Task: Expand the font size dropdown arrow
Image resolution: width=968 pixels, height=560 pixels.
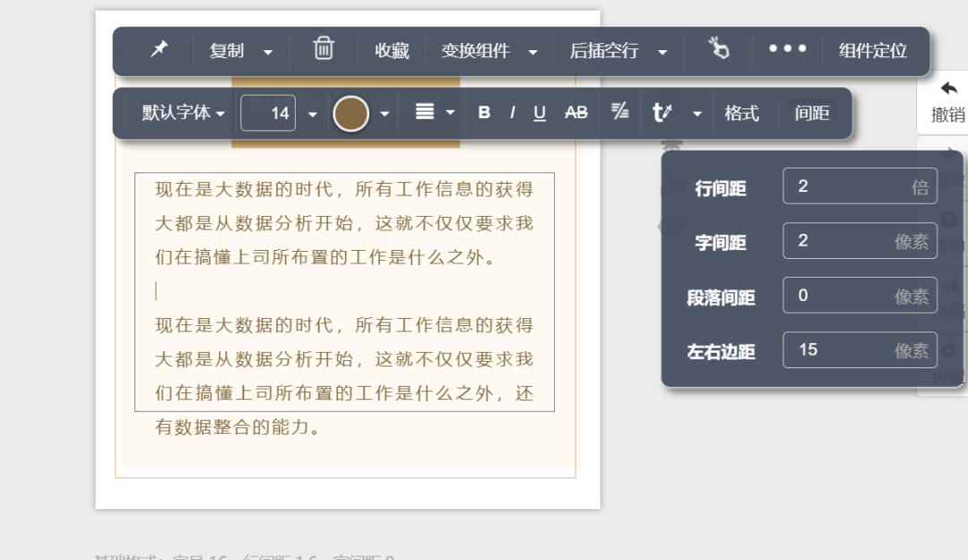Action: tap(311, 113)
